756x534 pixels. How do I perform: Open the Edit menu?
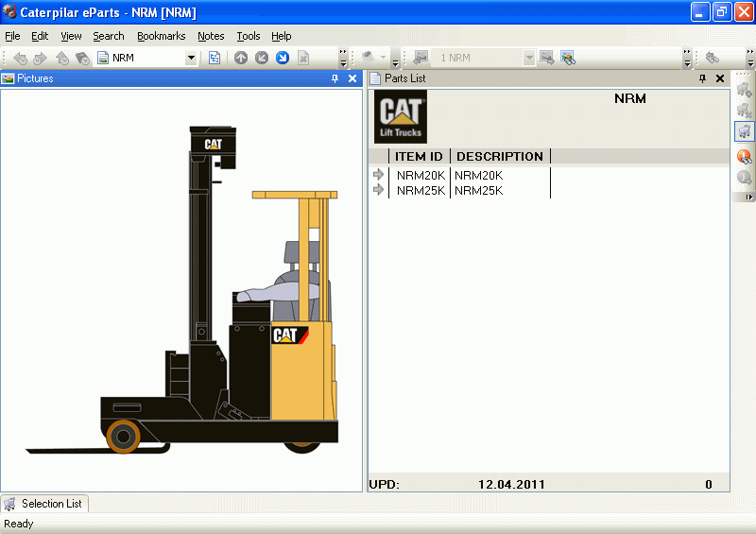coord(40,36)
